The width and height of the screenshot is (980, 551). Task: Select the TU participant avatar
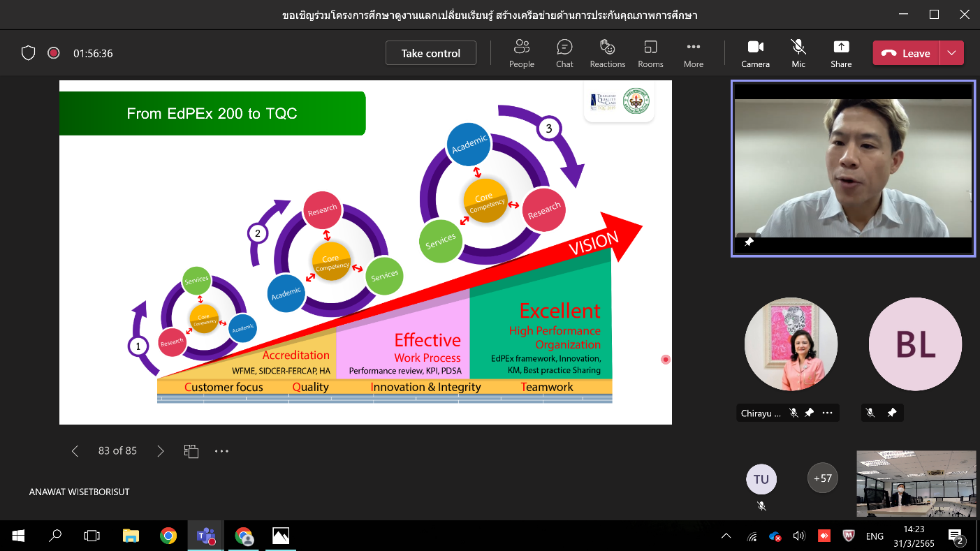pos(761,479)
